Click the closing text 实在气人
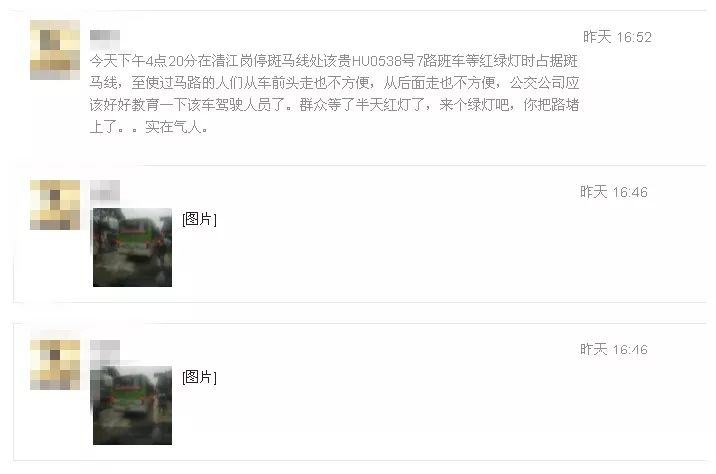The image size is (716, 474). pyautogui.click(x=176, y=126)
